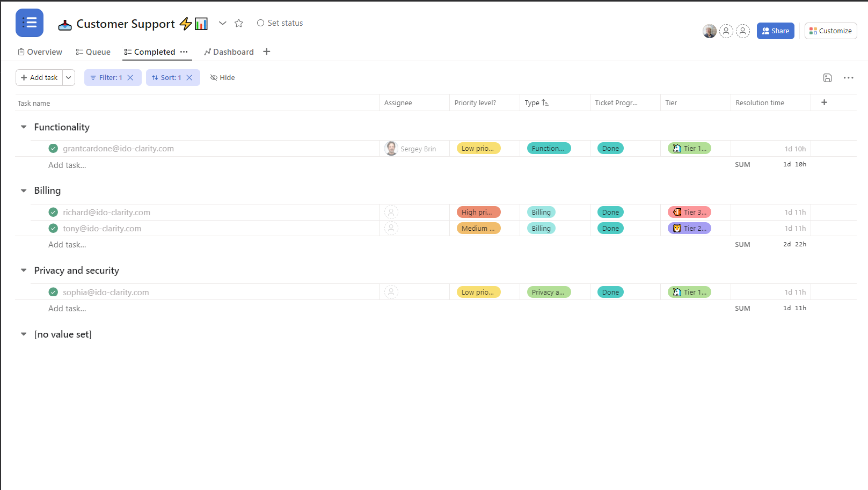This screenshot has height=490, width=868.
Task: Open more options via the ellipsis icon
Action: pos(848,78)
